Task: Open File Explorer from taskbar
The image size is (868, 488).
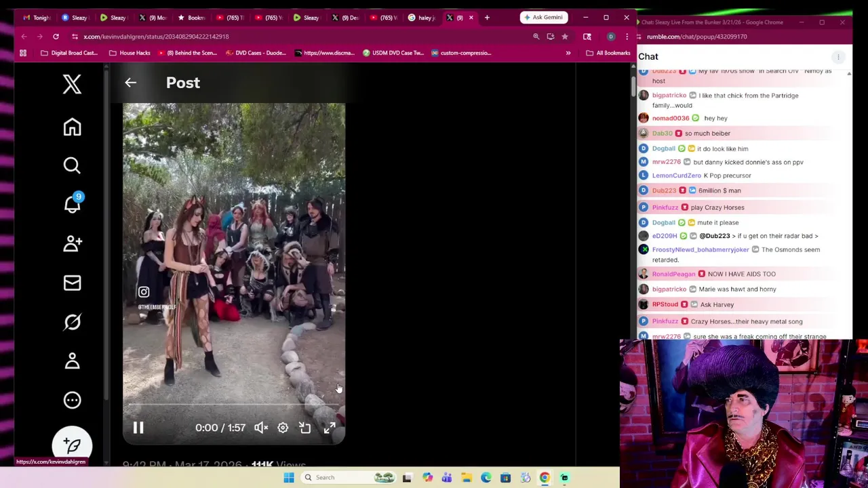Action: click(467, 478)
